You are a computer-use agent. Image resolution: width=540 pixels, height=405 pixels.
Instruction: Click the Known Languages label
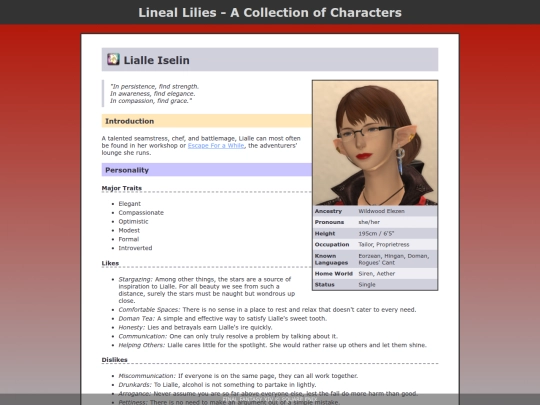tap(331, 259)
